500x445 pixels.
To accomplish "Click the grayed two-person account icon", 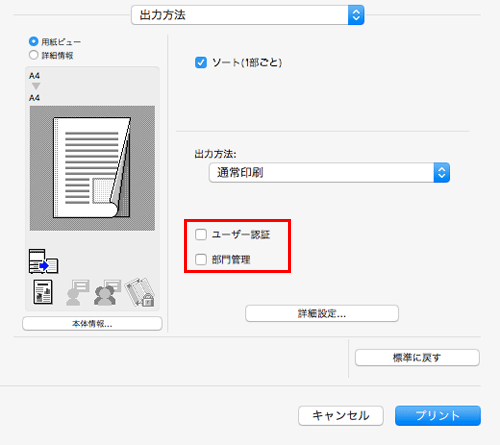I will (x=107, y=293).
